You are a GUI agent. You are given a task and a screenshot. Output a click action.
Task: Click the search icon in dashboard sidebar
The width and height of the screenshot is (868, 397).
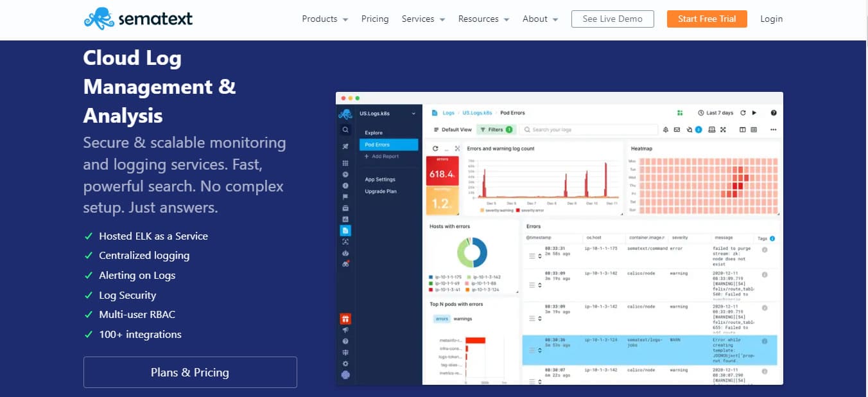[x=345, y=130]
